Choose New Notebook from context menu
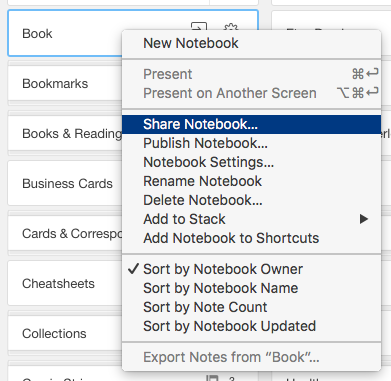The width and height of the screenshot is (391, 381). [x=252, y=43]
